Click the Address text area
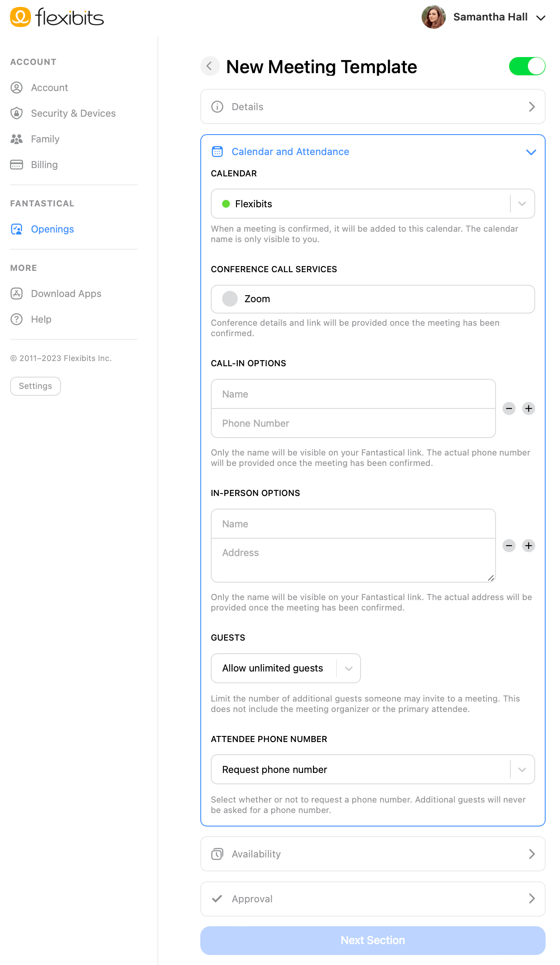The width and height of the screenshot is (560, 965). [x=353, y=560]
